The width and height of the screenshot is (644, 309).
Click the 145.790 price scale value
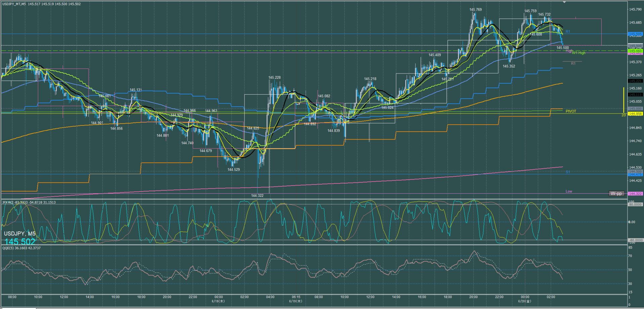click(x=635, y=9)
